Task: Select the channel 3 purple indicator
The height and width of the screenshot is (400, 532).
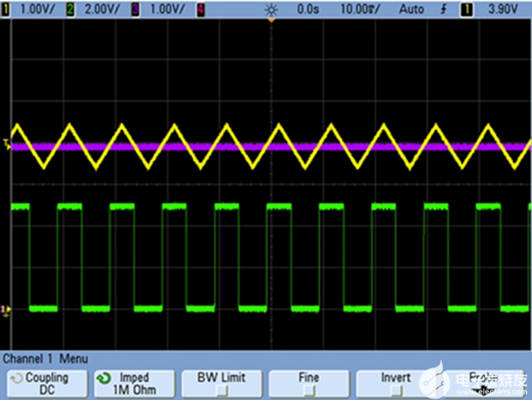Action: click(135, 10)
